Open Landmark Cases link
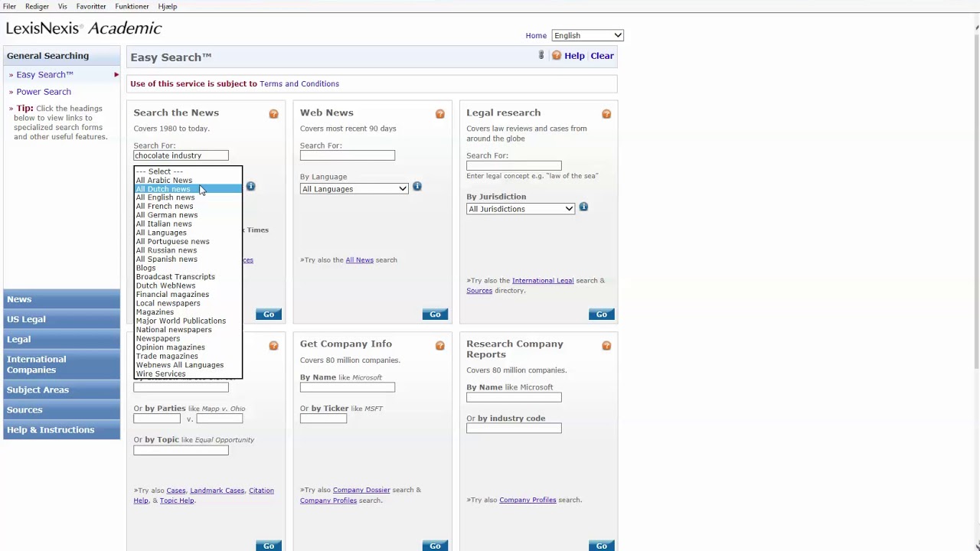Screen dimensions: 980x551 pos(217,491)
